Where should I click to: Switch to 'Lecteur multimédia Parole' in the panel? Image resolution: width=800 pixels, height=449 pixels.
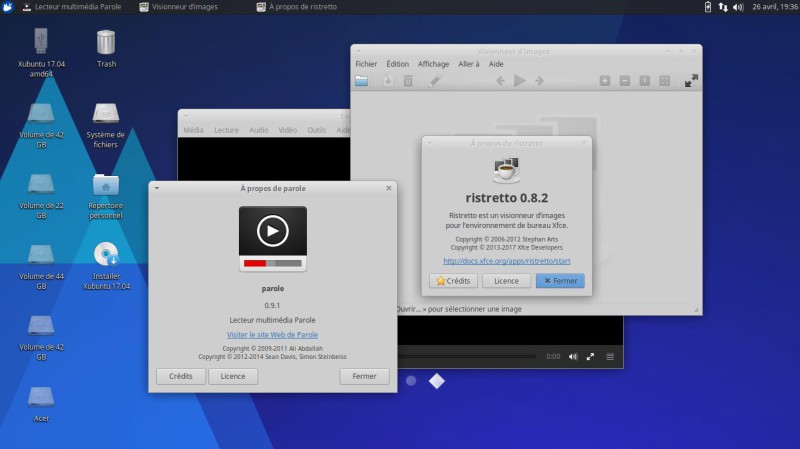point(72,7)
